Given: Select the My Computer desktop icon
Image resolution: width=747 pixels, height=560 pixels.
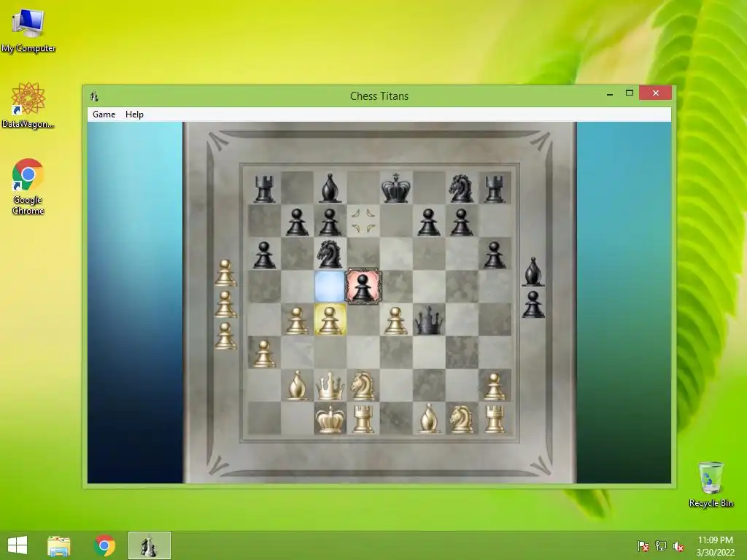Looking at the screenshot, I should click(28, 31).
